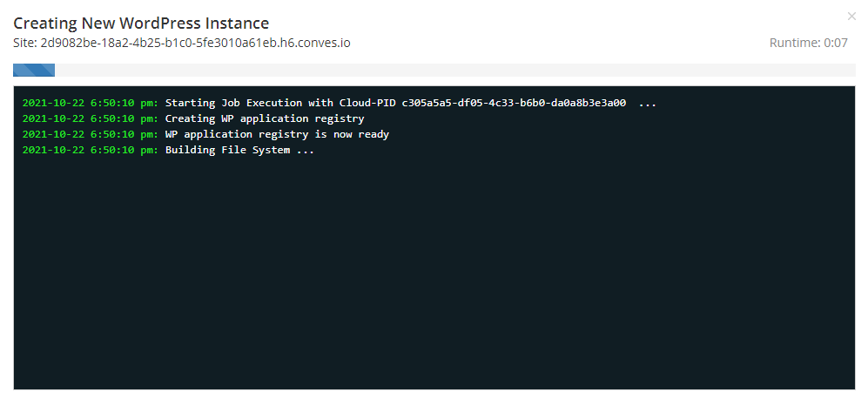Screen dimensions: 868x412
Task: Click the 'Creating WP application registry' log entry
Action: pyautogui.click(x=265, y=118)
